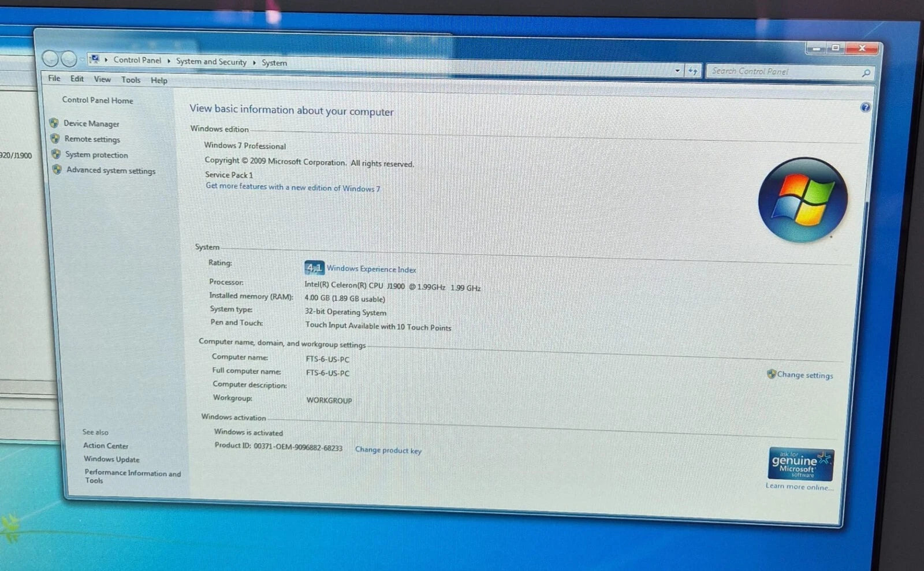Click the Service Pack 1 text
This screenshot has height=571, width=924.
point(229,174)
